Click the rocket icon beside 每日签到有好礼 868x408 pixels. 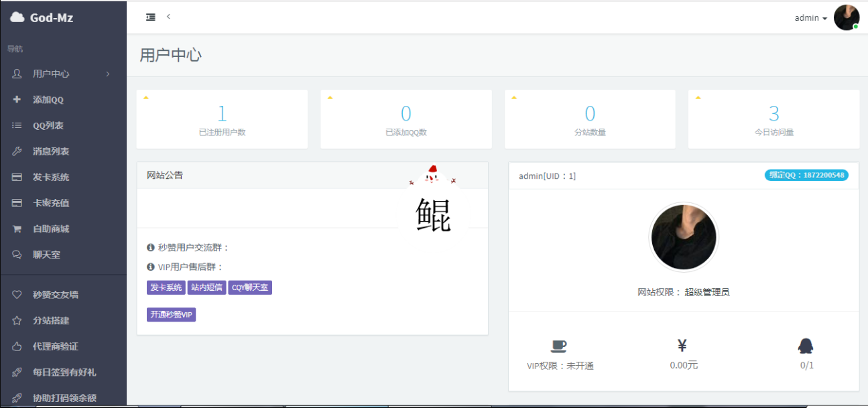pyautogui.click(x=17, y=372)
